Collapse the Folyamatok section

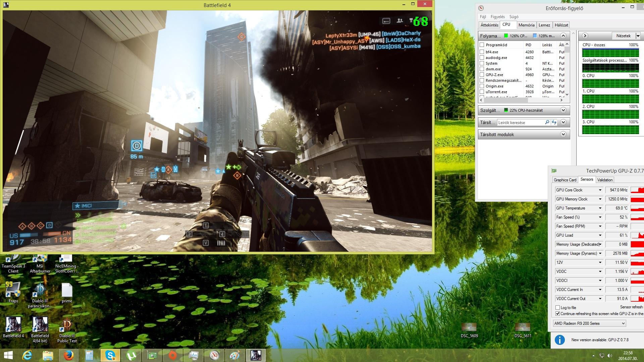563,36
